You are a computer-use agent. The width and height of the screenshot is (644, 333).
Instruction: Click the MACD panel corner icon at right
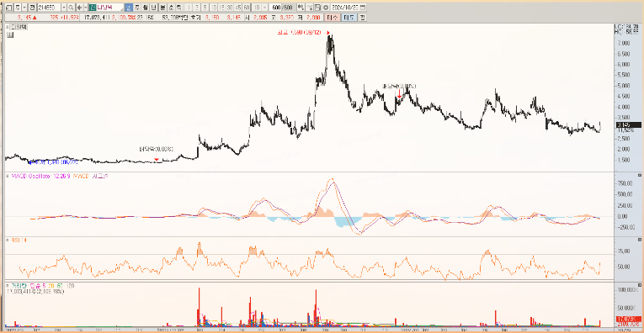[x=639, y=175]
